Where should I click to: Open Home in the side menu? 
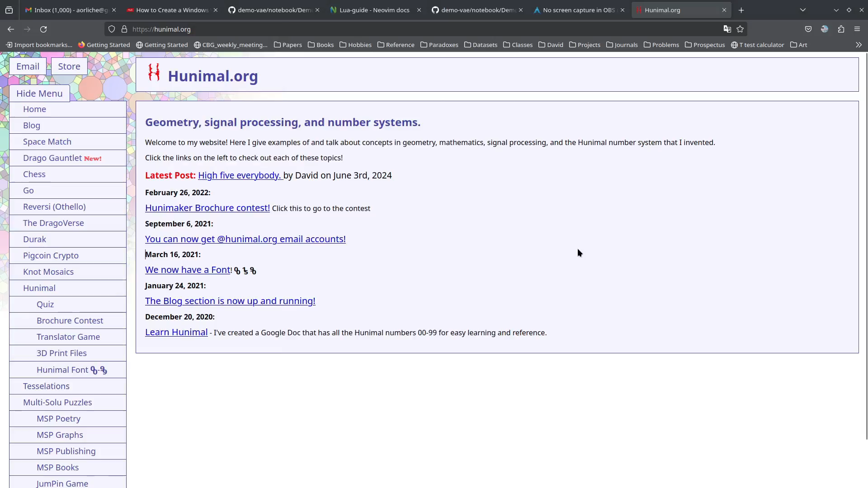[68, 109]
